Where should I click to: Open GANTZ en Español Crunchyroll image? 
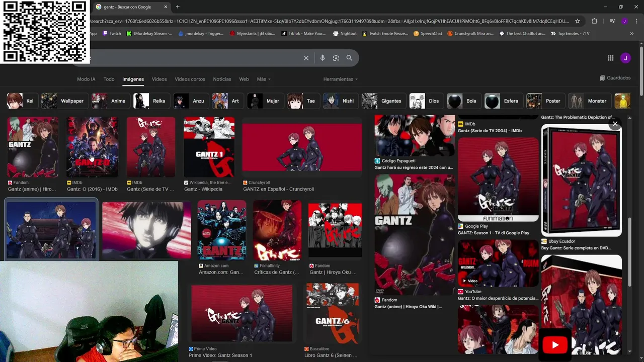pyautogui.click(x=302, y=147)
